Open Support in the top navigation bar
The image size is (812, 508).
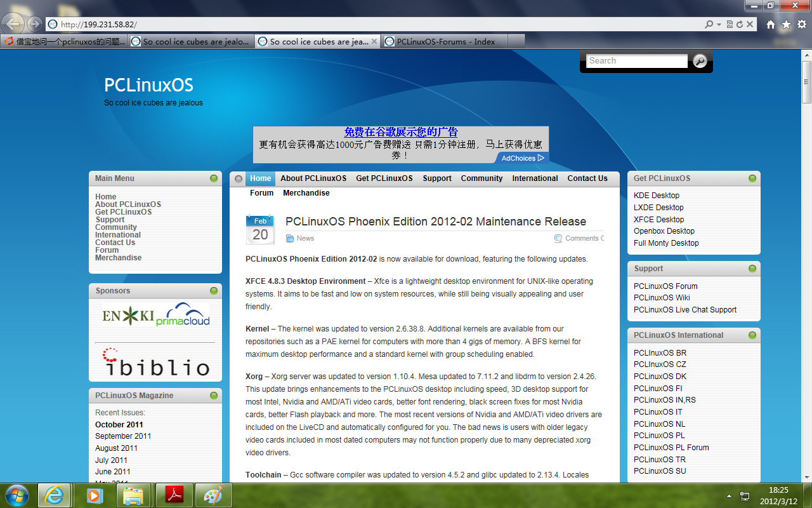point(437,178)
